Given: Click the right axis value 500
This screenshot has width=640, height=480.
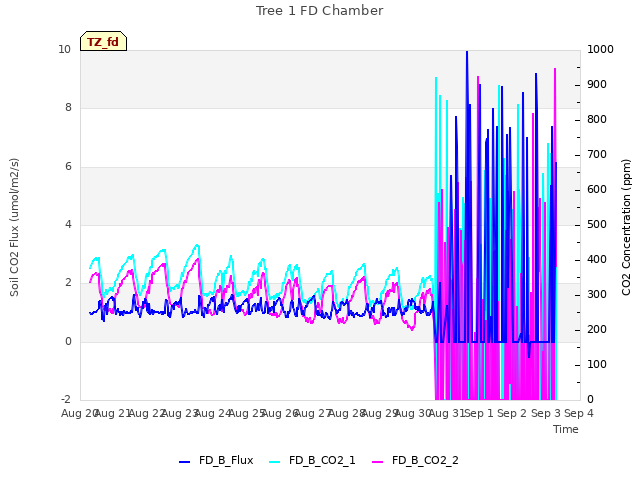Looking at the screenshot, I should [597, 224].
